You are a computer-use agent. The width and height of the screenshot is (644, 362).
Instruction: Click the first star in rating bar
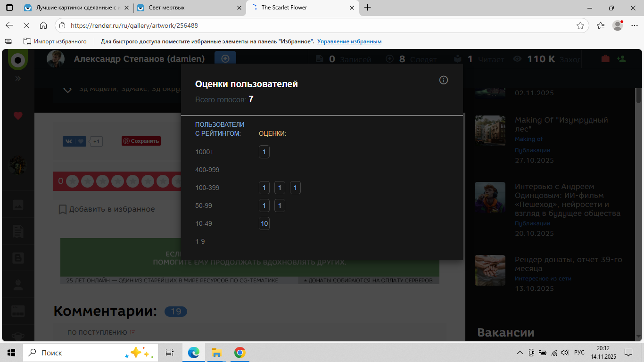pyautogui.click(x=72, y=181)
